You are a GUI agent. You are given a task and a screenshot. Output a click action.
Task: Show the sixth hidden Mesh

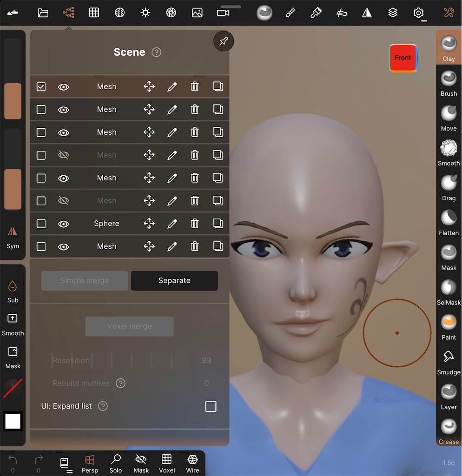pyautogui.click(x=63, y=201)
